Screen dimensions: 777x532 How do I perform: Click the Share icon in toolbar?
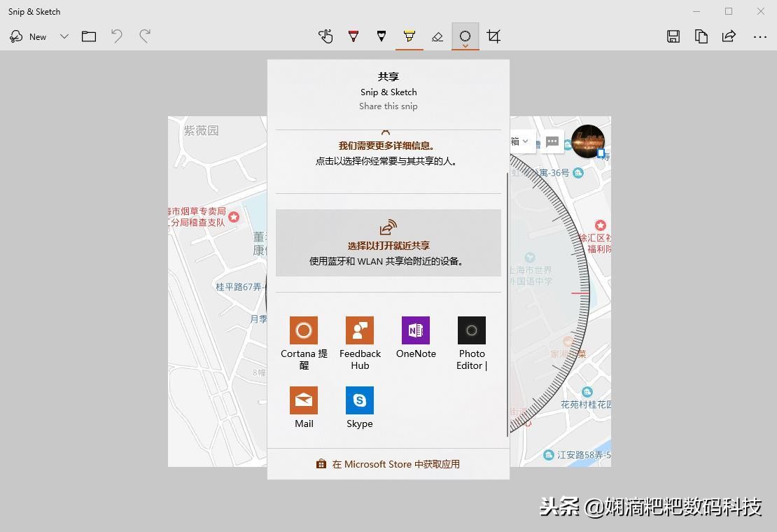pyautogui.click(x=729, y=36)
